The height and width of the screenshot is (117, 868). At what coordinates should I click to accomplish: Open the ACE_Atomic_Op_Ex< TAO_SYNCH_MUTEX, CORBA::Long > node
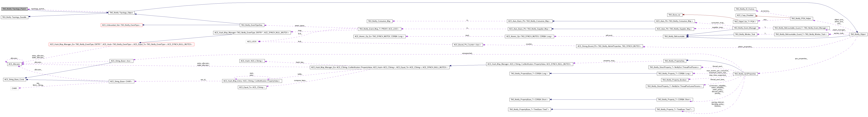[379, 37]
